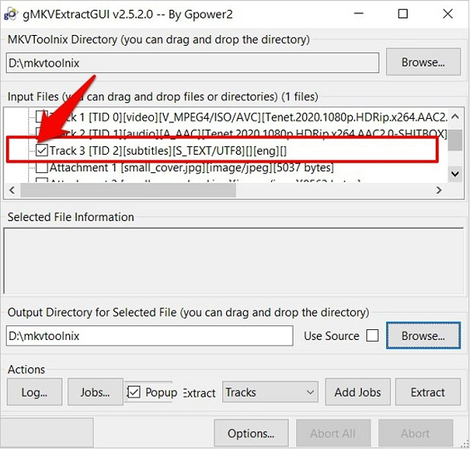
Task: Browse for the output directory
Action: [x=423, y=336]
